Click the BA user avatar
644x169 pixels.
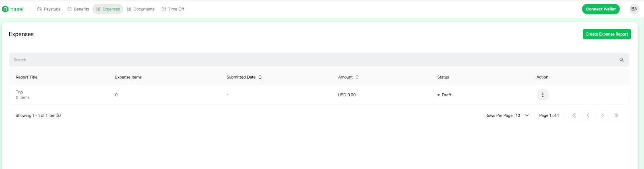(634, 9)
